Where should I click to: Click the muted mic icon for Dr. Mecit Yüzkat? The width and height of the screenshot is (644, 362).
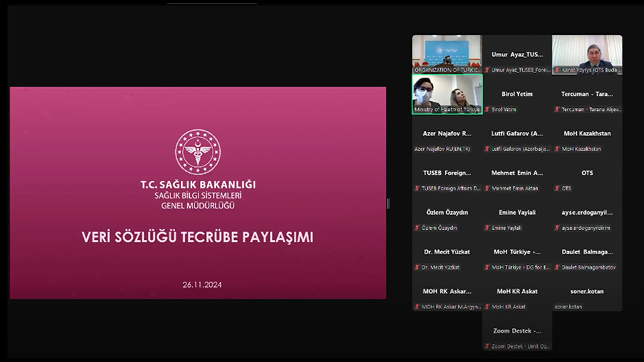[417, 267]
